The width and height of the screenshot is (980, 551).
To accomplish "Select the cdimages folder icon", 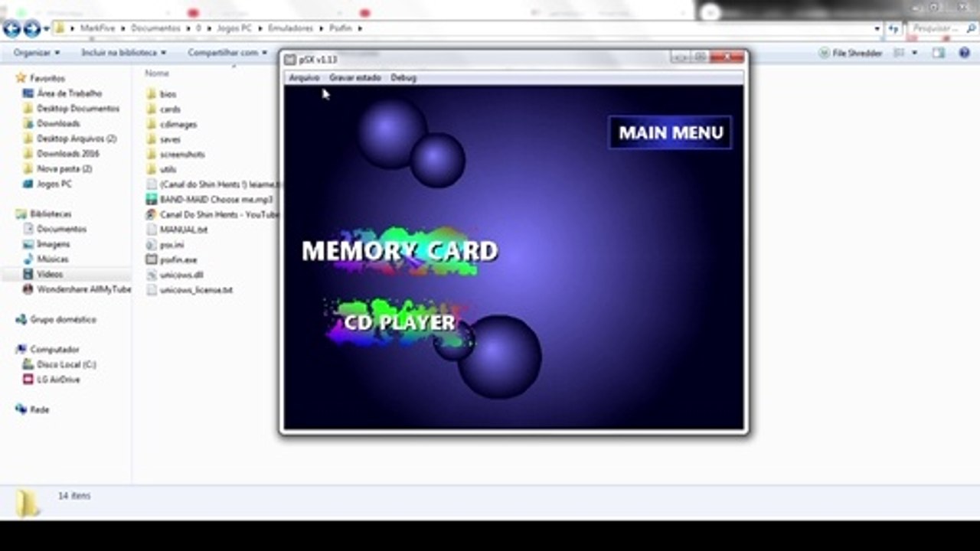I will click(x=151, y=124).
